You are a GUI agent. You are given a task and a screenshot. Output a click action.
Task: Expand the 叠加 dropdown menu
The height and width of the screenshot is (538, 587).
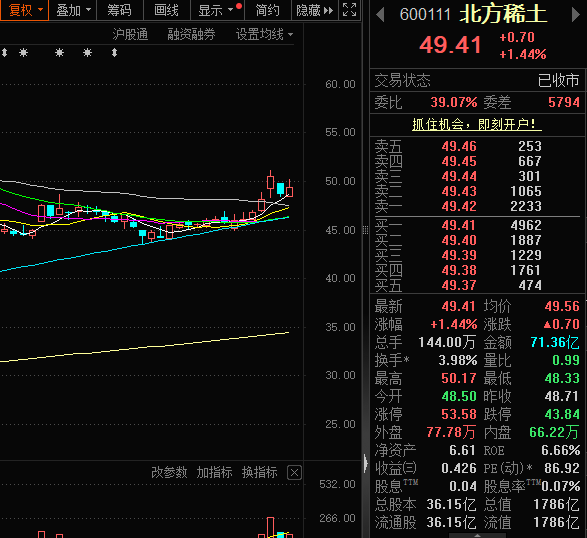coord(73,10)
